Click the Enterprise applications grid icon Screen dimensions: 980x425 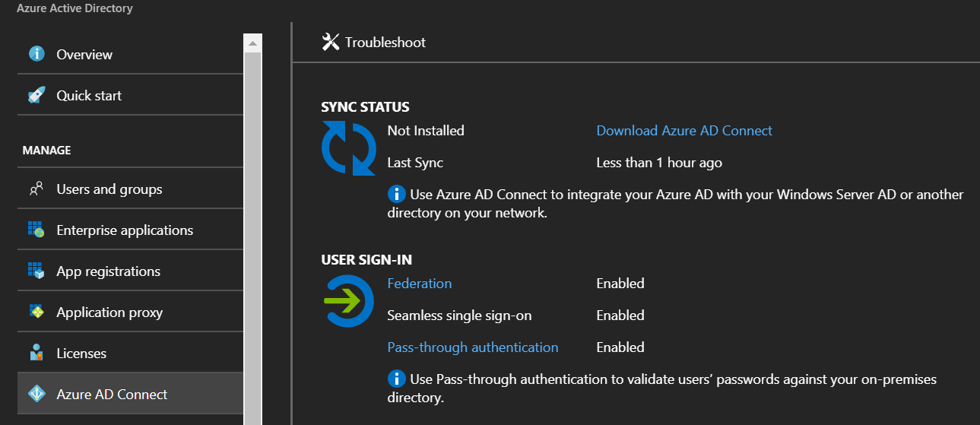36,230
